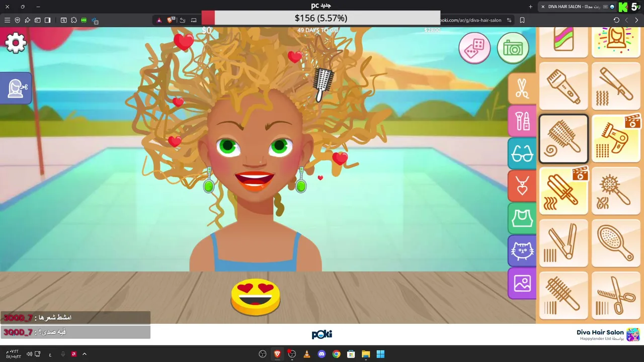
Task: Bookmark this page icon
Action: [x=522, y=20]
